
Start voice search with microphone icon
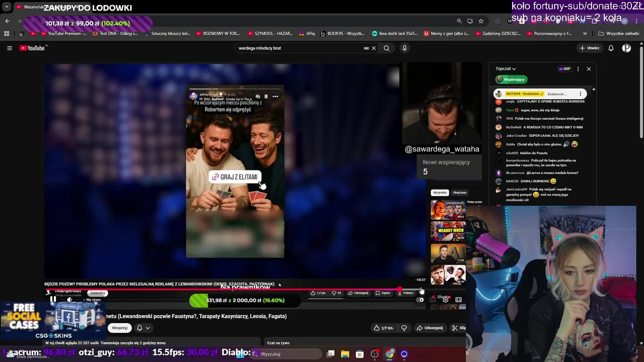(x=405, y=48)
